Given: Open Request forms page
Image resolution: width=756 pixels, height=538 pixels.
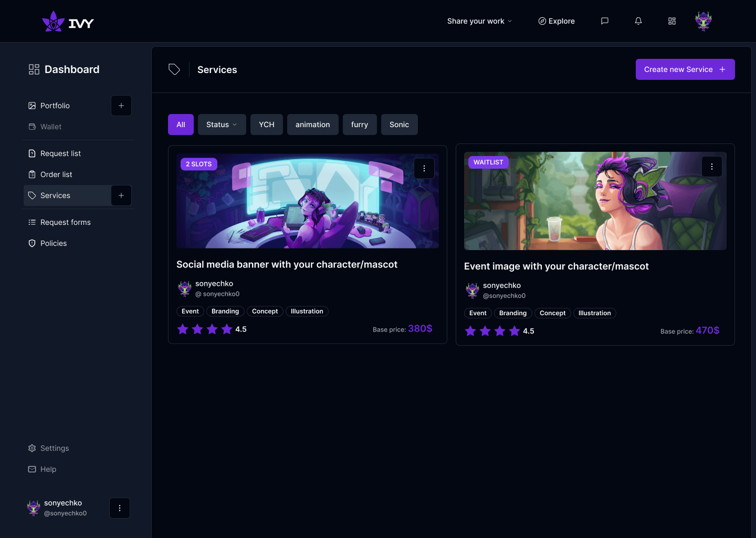Looking at the screenshot, I should (x=66, y=222).
